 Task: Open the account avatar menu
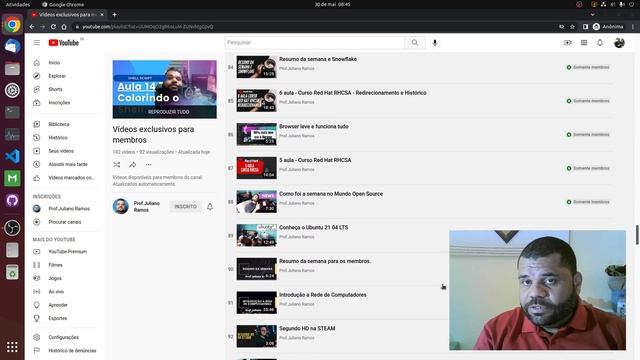(619, 42)
